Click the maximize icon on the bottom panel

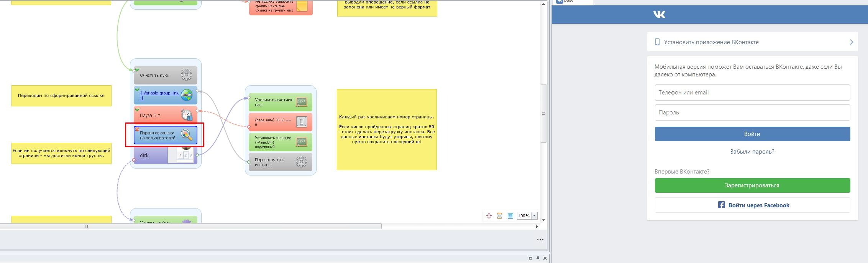click(x=530, y=258)
